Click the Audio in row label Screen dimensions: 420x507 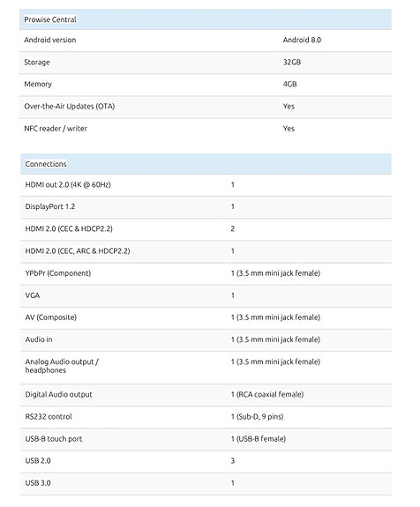pyautogui.click(x=39, y=339)
